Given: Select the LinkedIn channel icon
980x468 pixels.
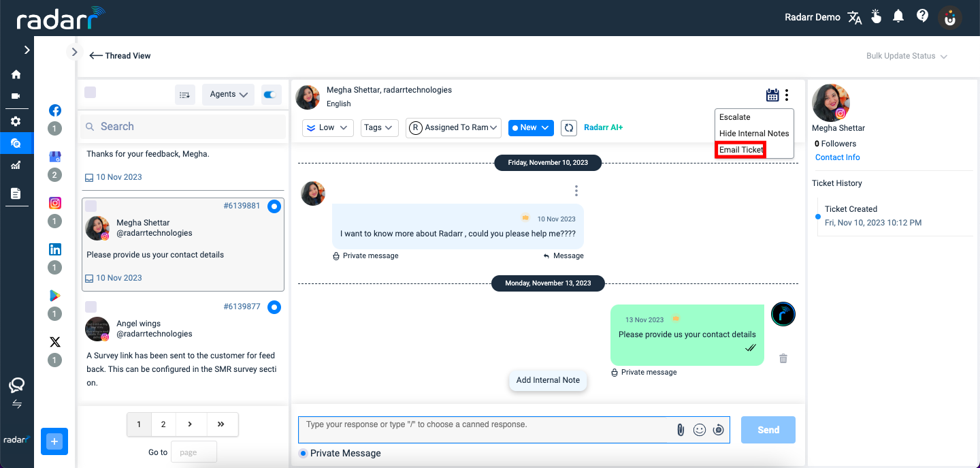Looking at the screenshot, I should (55, 249).
